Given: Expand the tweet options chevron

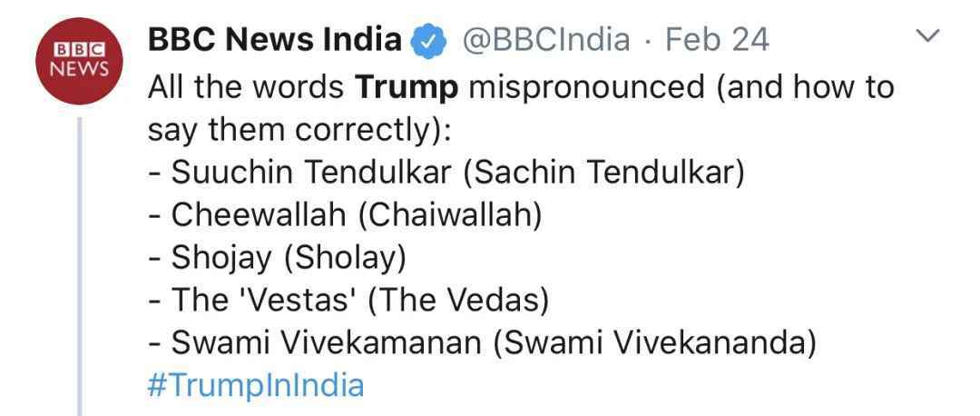Looking at the screenshot, I should click(926, 36).
